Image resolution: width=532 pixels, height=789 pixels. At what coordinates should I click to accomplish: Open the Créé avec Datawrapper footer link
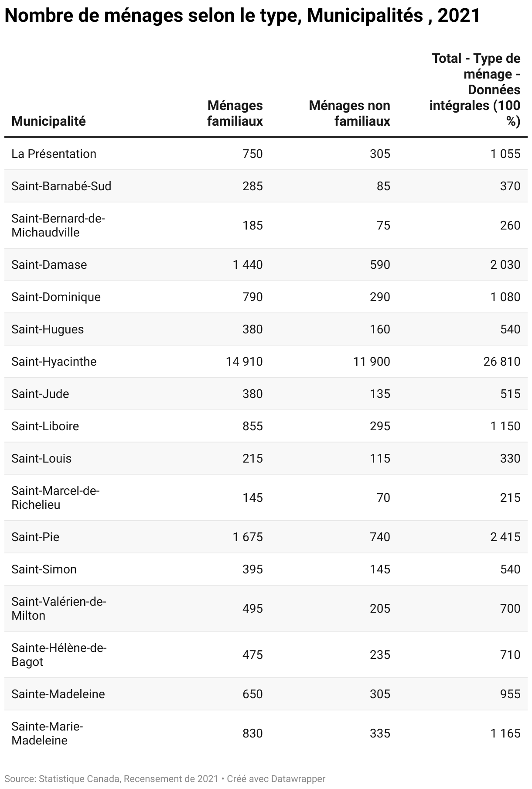click(276, 779)
